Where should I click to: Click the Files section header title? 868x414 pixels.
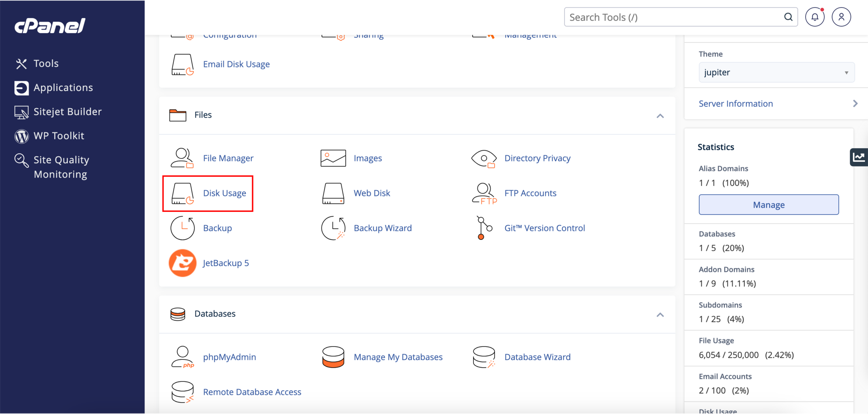[203, 115]
